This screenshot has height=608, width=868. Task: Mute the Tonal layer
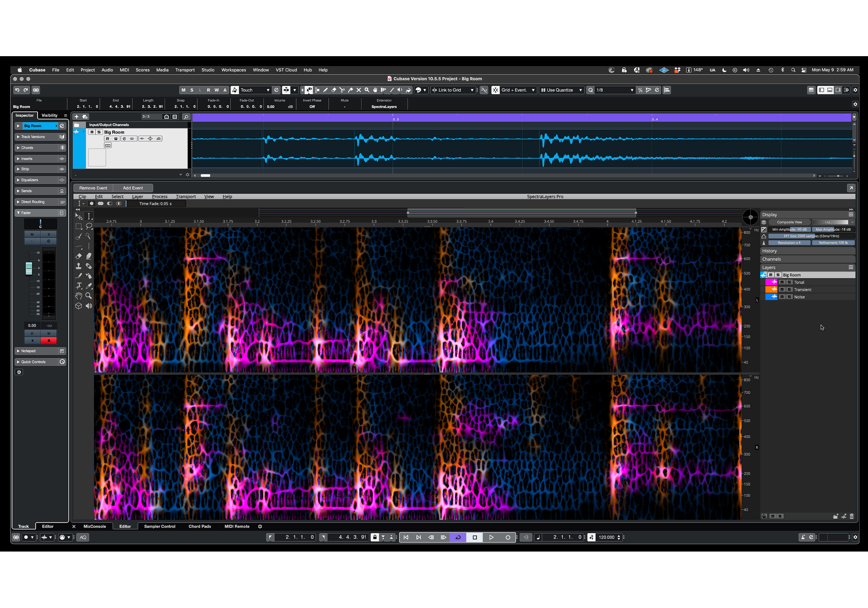tap(782, 282)
